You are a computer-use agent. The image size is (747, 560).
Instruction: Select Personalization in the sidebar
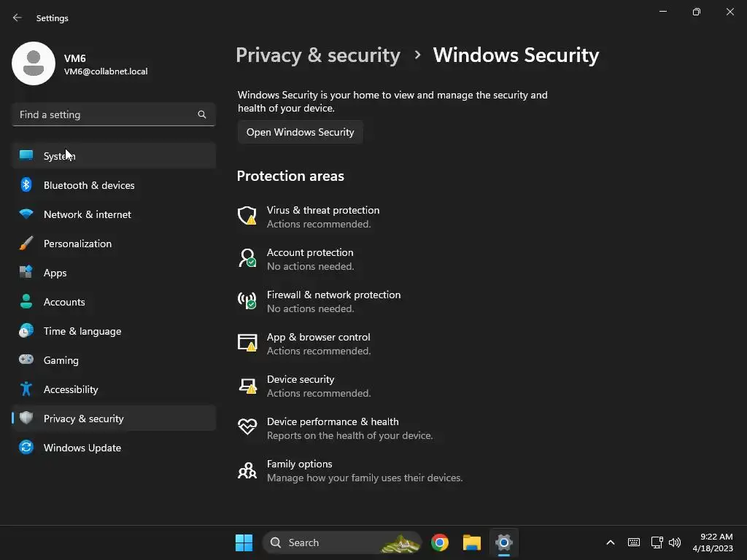coord(77,244)
